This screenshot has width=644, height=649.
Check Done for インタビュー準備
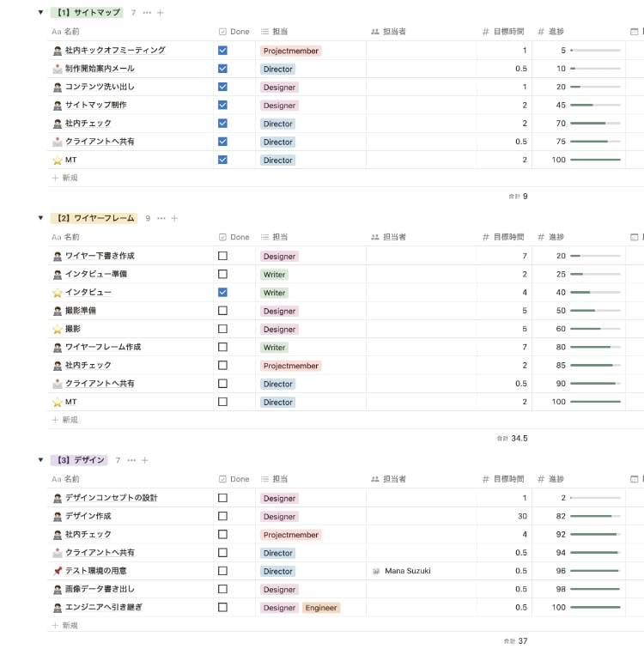pyautogui.click(x=222, y=274)
